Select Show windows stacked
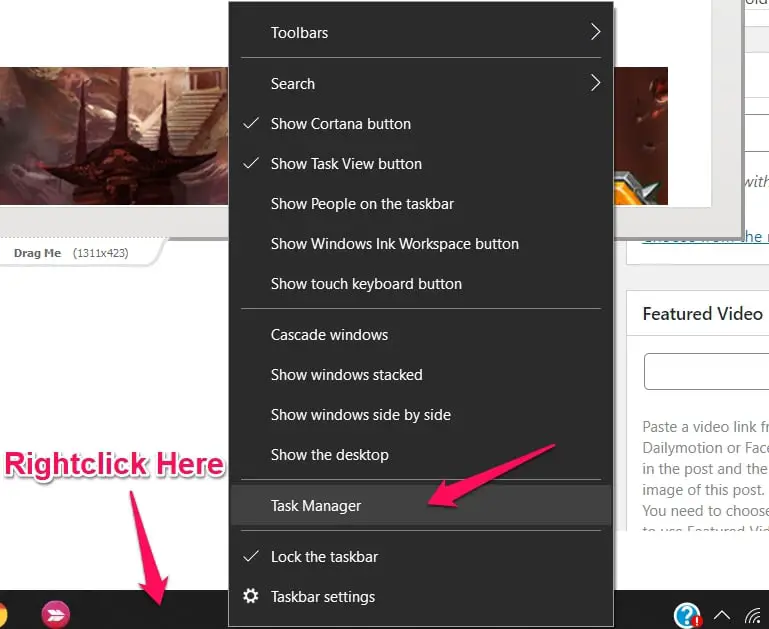The width and height of the screenshot is (769, 629). tap(421, 375)
